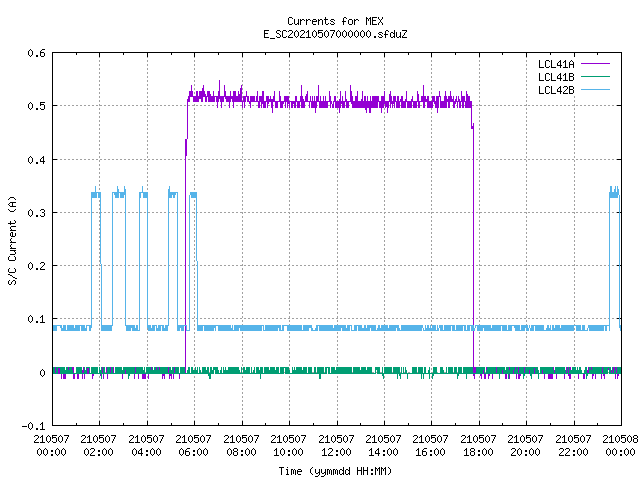Image resolution: width=640 pixels, height=480 pixels.
Task: Click the chart title 'Currents for MEX'
Action: (x=335, y=21)
